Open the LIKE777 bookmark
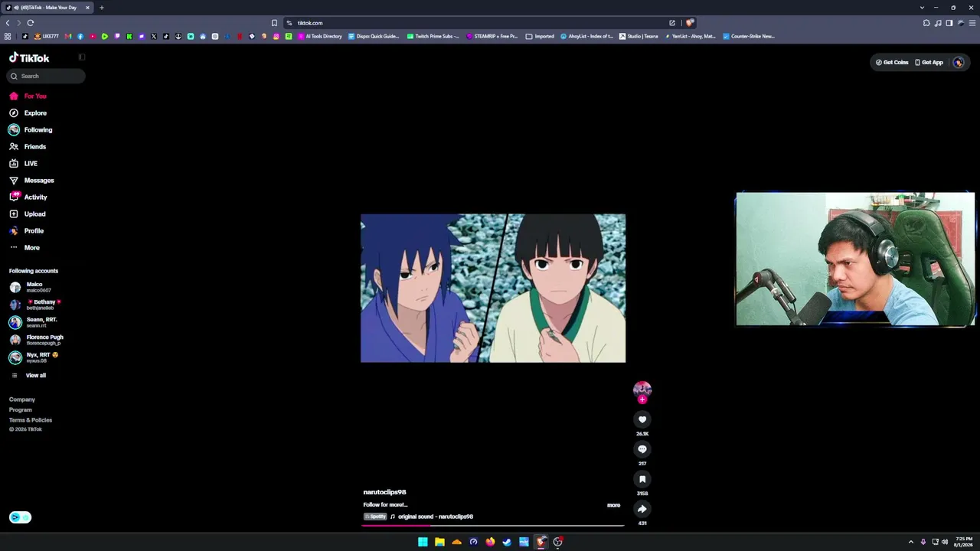980x551 pixels. (46, 36)
